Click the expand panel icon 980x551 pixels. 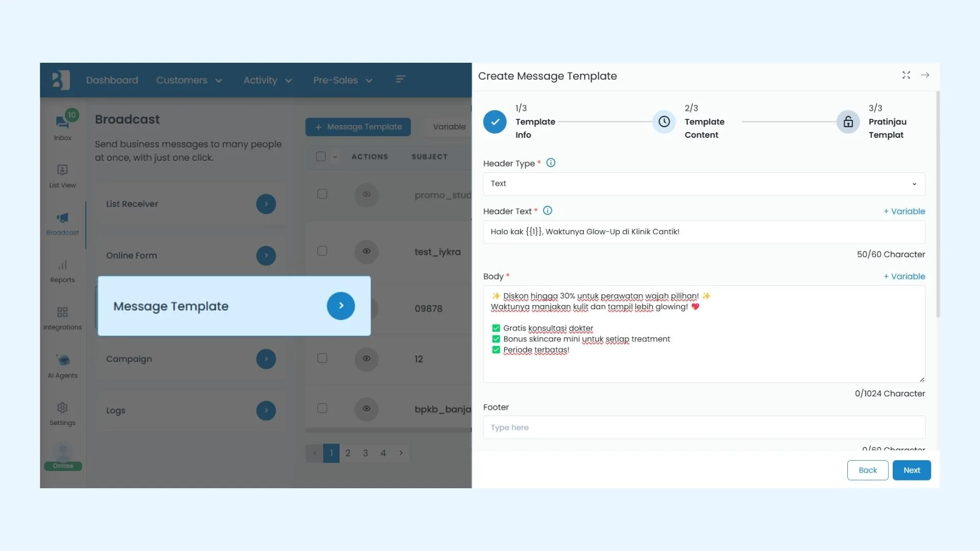coord(906,75)
